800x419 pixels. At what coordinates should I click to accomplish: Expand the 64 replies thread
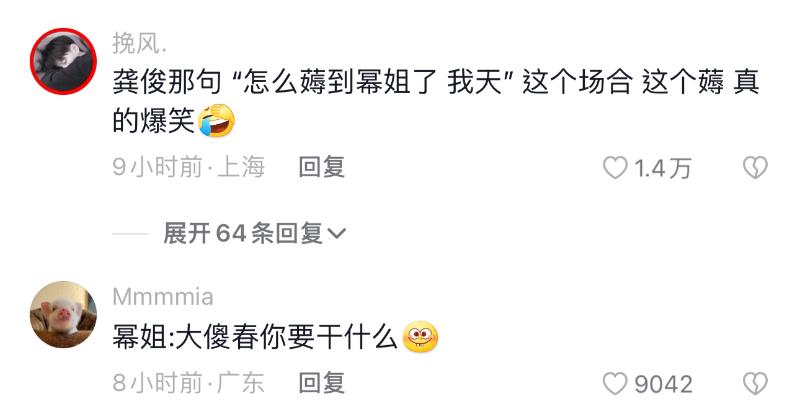tap(254, 233)
